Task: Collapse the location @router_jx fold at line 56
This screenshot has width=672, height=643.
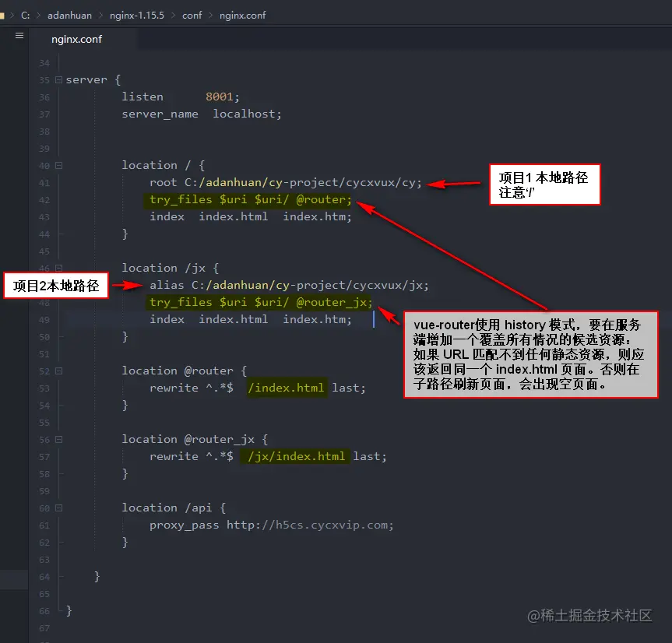Action: click(x=58, y=440)
